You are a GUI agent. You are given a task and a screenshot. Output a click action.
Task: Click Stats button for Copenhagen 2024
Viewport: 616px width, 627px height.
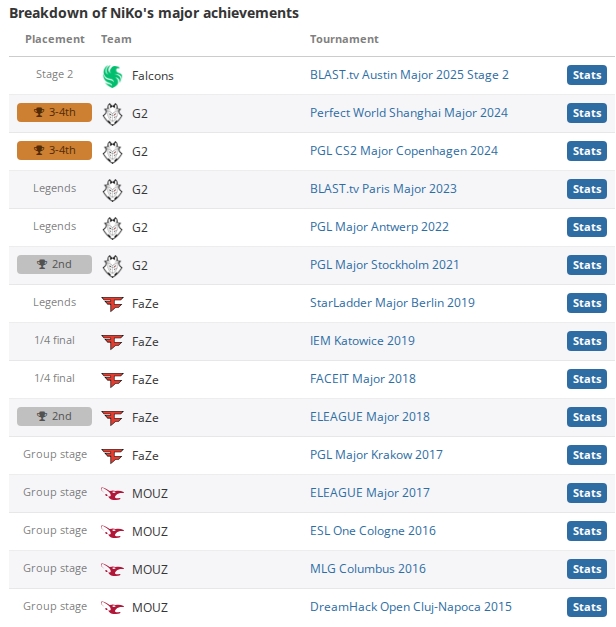tap(587, 151)
